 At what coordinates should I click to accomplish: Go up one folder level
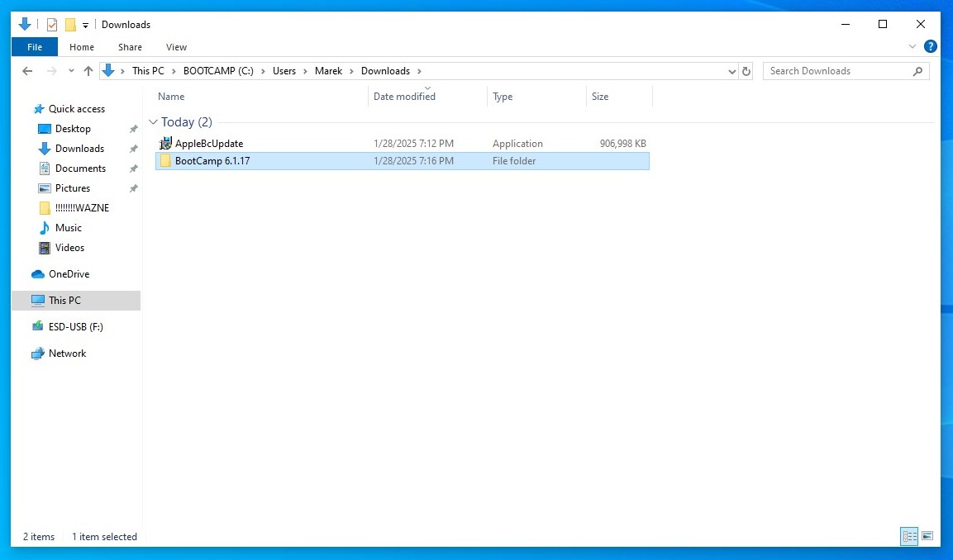[88, 71]
